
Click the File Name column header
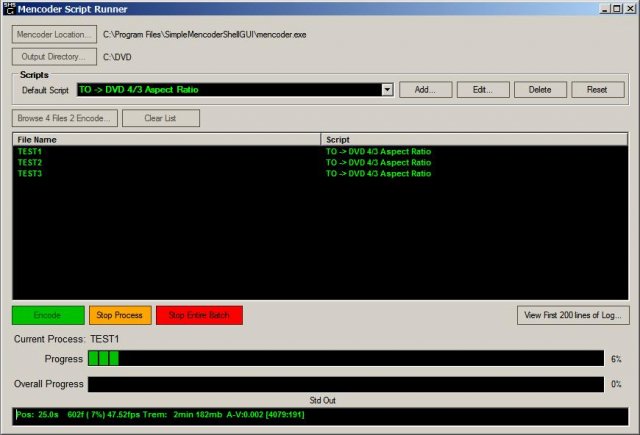[x=167, y=140]
